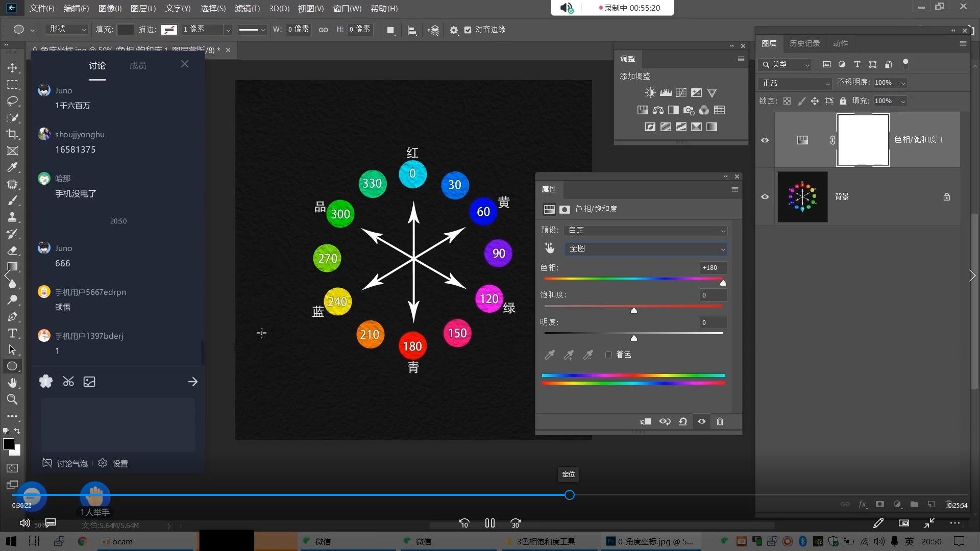The width and height of the screenshot is (980, 551).
Task: Select the Move tool
Action: click(x=12, y=68)
